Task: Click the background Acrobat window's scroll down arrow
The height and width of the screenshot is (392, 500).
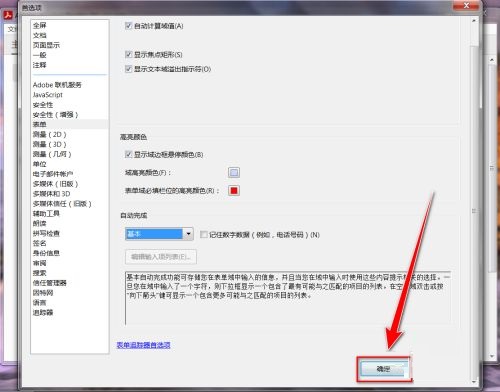Action: point(492,356)
